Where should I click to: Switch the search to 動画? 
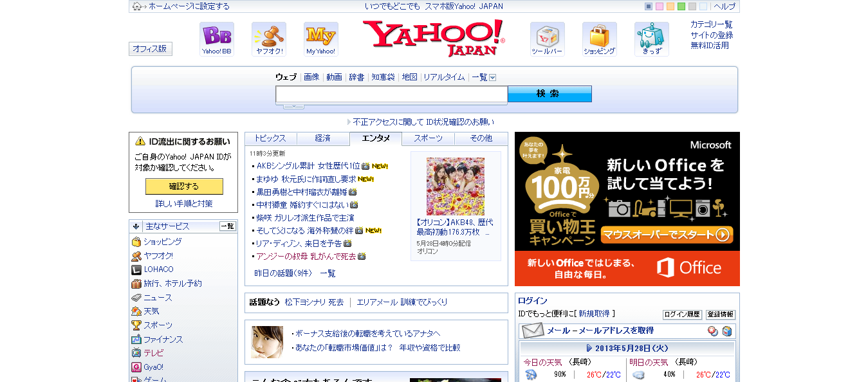334,77
